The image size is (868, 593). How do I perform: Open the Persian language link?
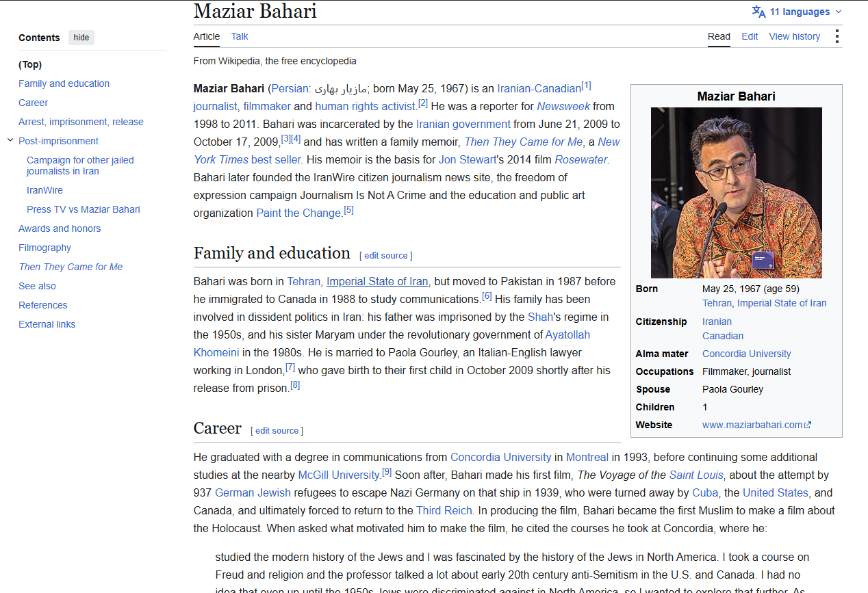click(x=290, y=88)
